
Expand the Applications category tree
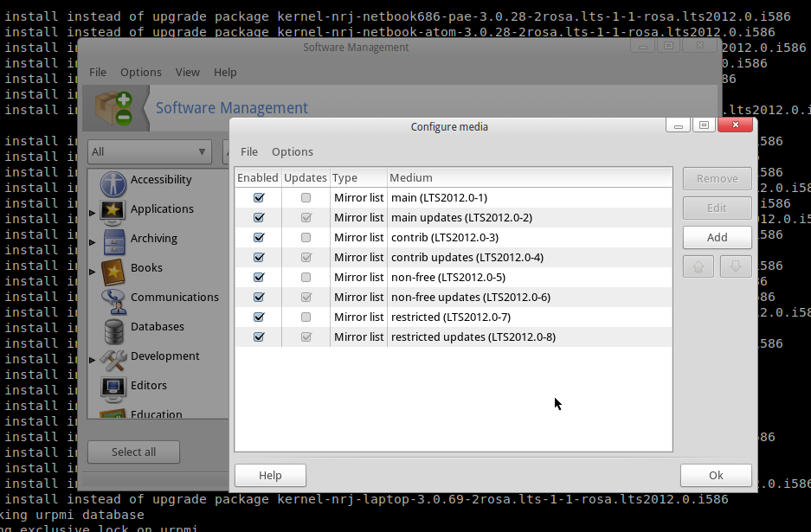click(93, 212)
